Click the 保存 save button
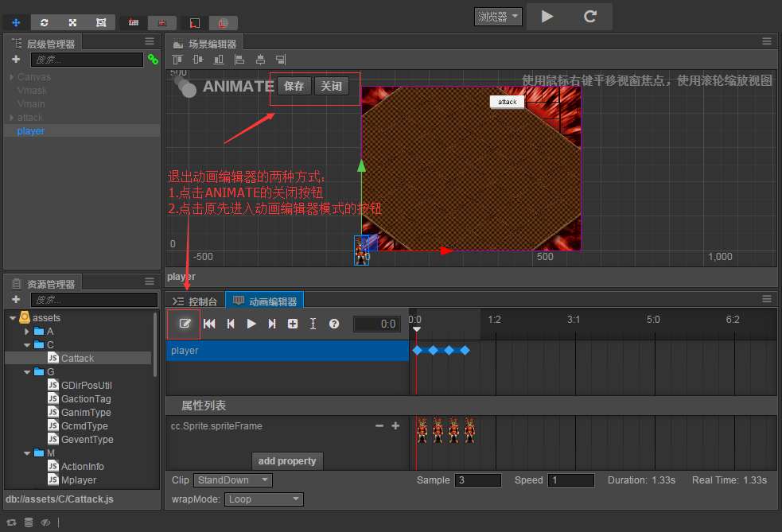This screenshot has width=782, height=532. [x=294, y=86]
